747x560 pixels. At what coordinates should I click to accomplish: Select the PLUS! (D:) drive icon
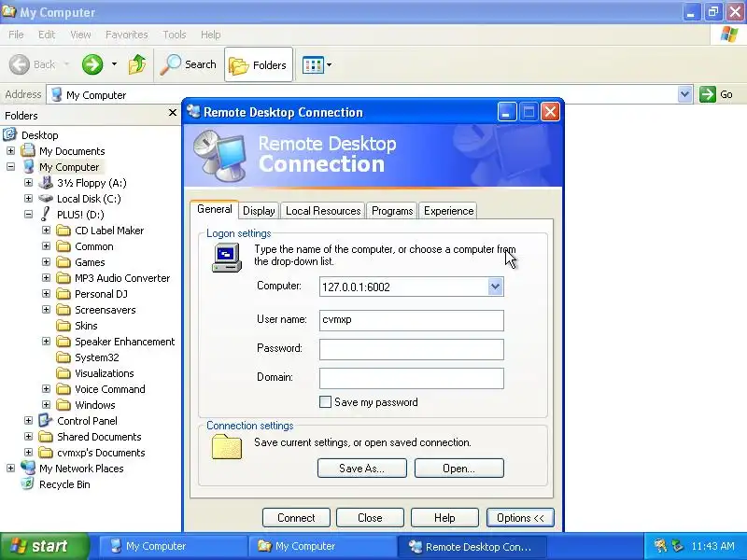(46, 215)
